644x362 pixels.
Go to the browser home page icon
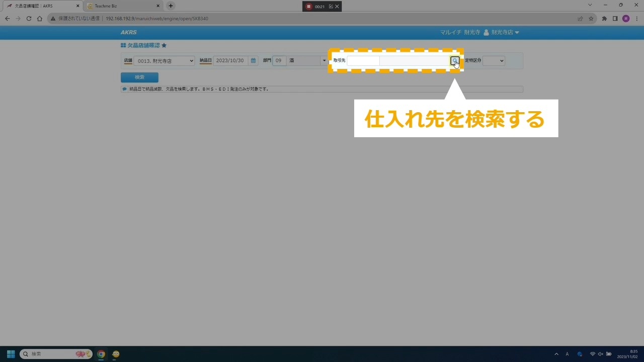point(40,19)
